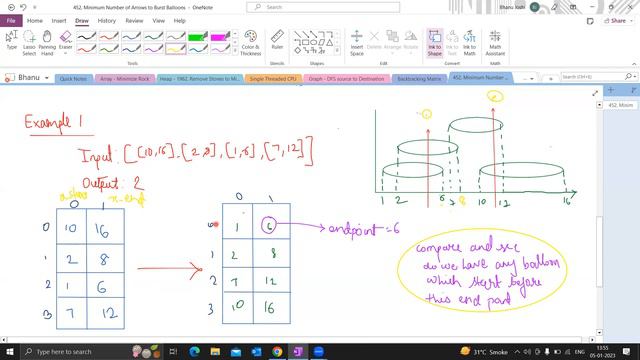This screenshot has height=360, width=640.
Task: Click the notebook search field
Action: (592, 77)
